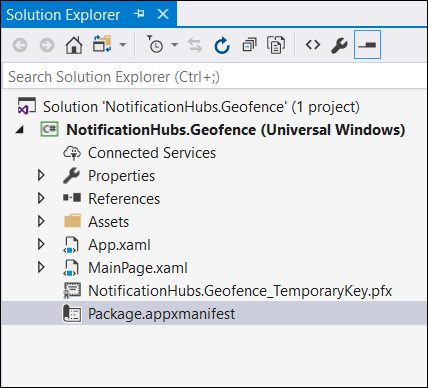Select NotificationHubs.Geofence (Universal Windows) project
The image size is (428, 388).
click(x=236, y=130)
